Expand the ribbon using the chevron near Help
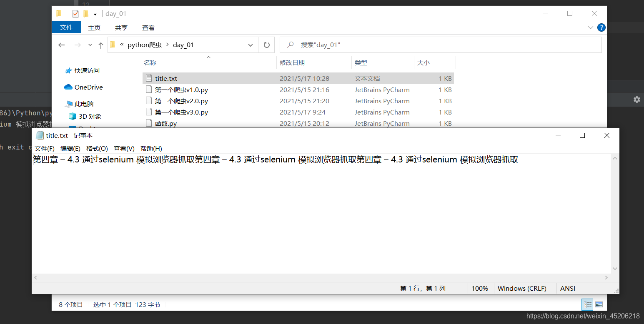The image size is (644, 324). [591, 27]
